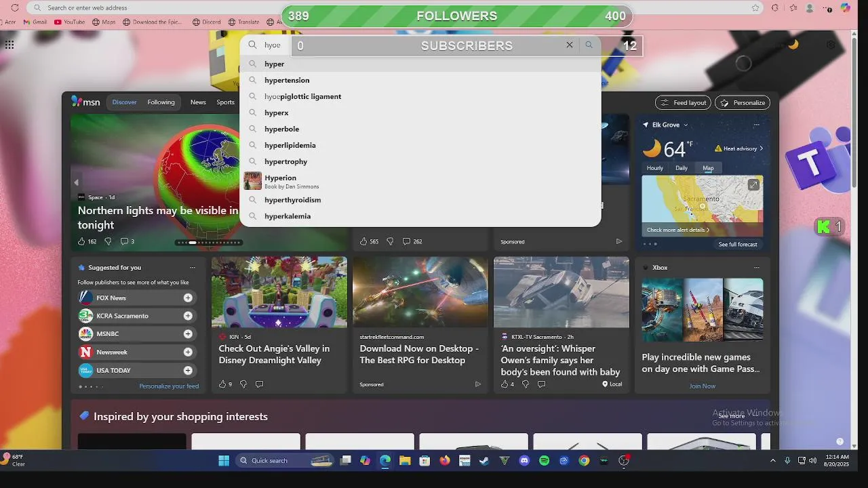Click the msn logo

86,102
